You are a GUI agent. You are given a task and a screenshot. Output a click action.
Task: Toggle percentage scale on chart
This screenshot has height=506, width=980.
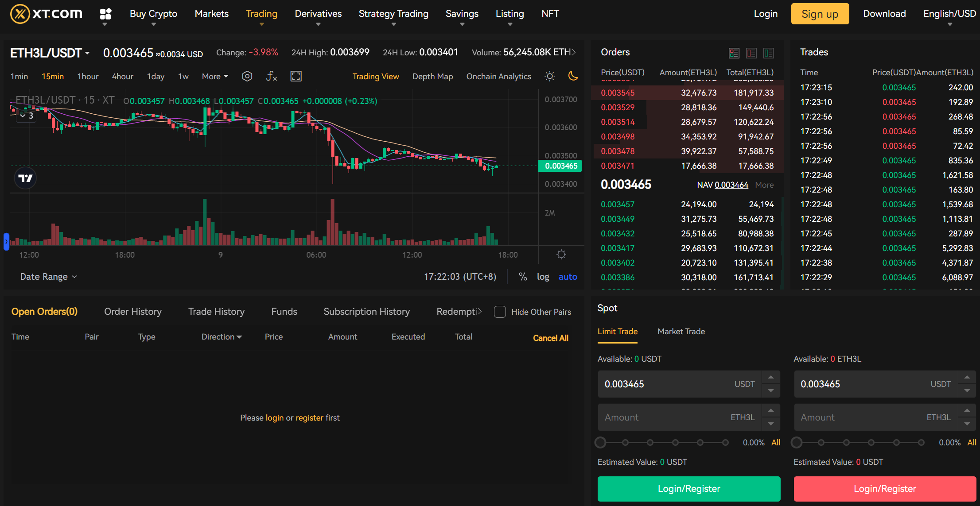[x=523, y=276]
